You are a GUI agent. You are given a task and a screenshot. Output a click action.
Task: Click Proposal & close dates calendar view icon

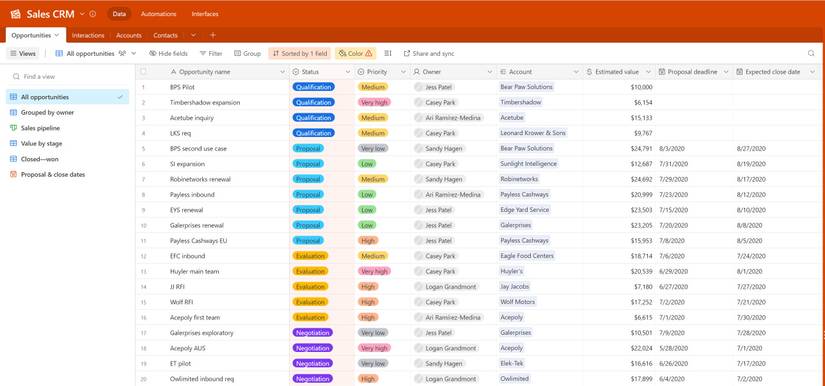click(x=14, y=174)
